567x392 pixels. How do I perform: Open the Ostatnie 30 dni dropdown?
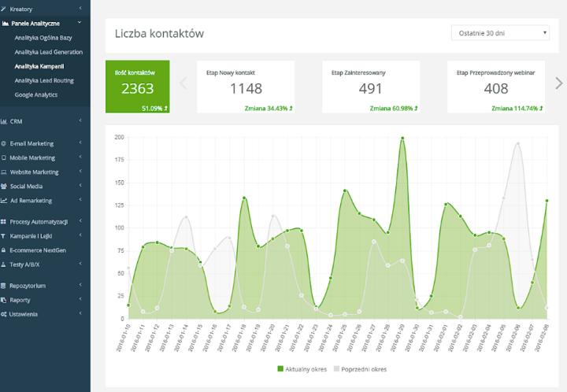[x=501, y=33]
